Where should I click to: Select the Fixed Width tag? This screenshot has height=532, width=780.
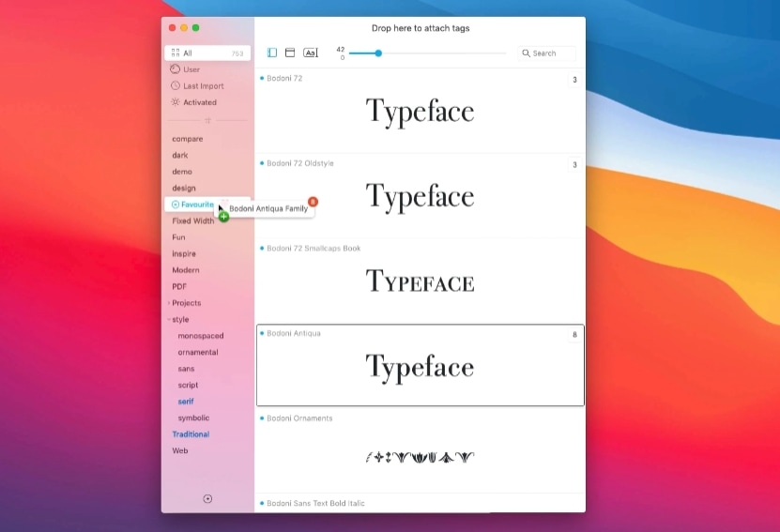click(193, 220)
